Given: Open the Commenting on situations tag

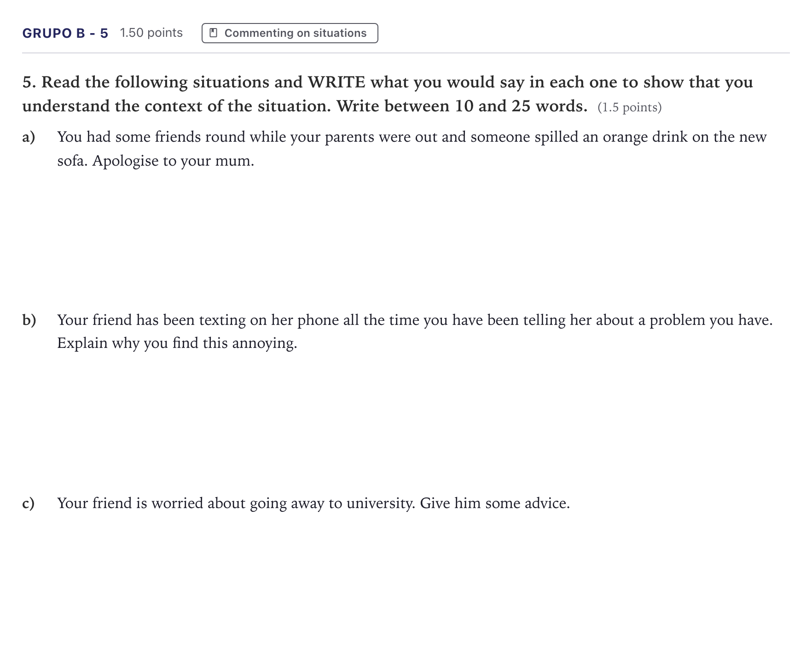Looking at the screenshot, I should [x=290, y=33].
